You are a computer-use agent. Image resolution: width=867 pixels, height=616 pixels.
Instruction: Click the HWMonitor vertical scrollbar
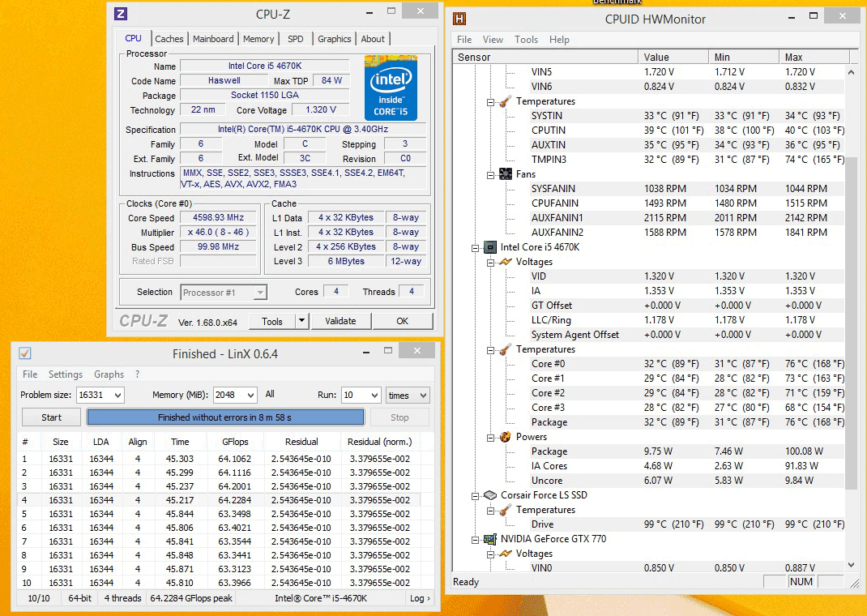(850, 324)
